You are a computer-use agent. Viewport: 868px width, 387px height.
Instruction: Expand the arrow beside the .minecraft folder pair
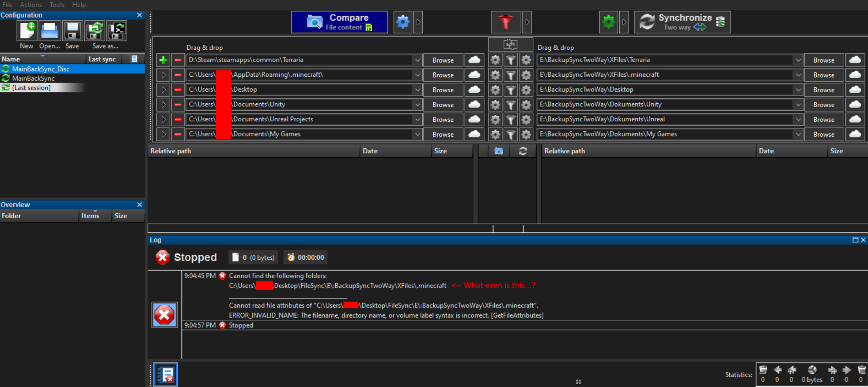pos(163,75)
